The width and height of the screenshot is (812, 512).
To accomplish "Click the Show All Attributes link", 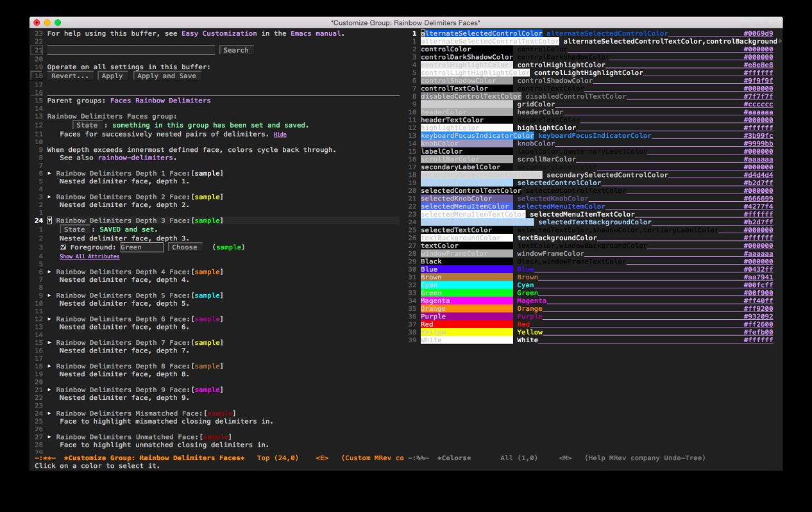I will click(x=90, y=256).
